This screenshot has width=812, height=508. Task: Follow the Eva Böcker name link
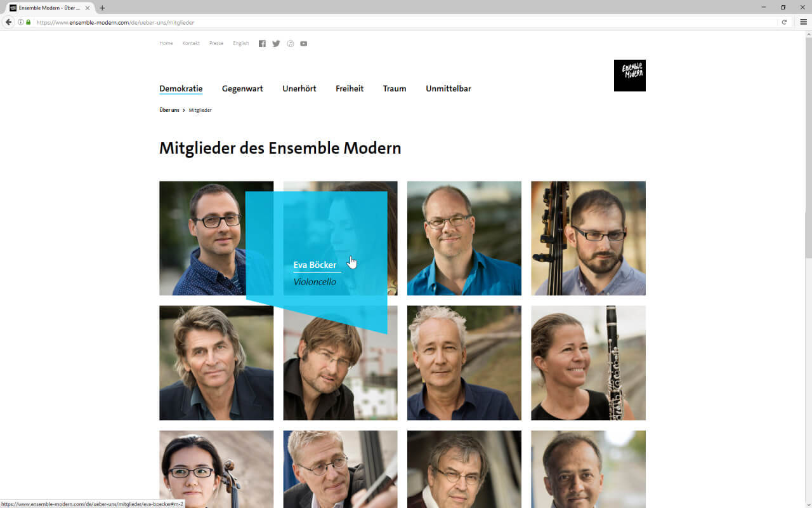tap(315, 265)
